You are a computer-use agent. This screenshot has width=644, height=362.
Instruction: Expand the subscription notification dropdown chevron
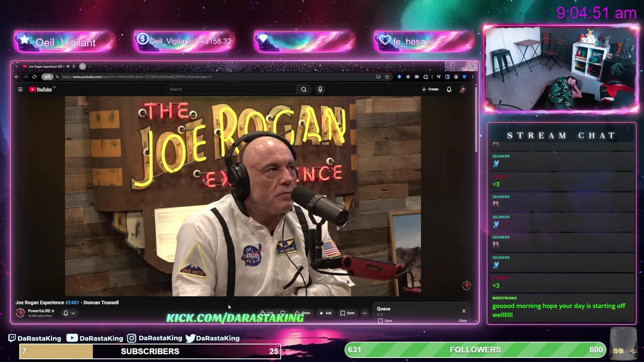tap(73, 313)
